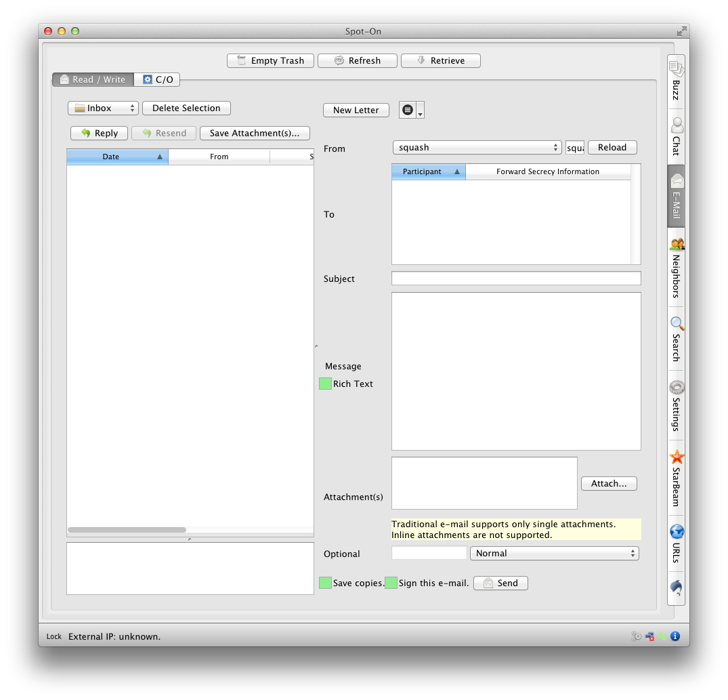
Task: Enable the Rich Text checkbox
Action: (x=325, y=384)
